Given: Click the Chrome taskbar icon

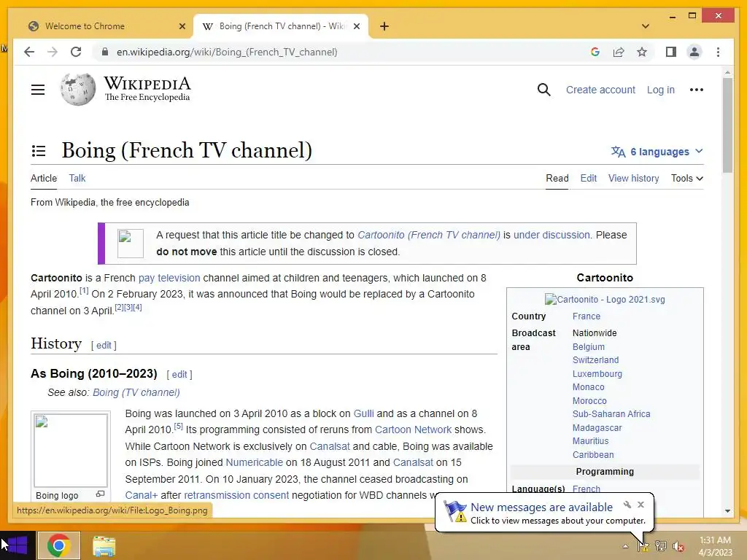Looking at the screenshot, I should coord(59,545).
